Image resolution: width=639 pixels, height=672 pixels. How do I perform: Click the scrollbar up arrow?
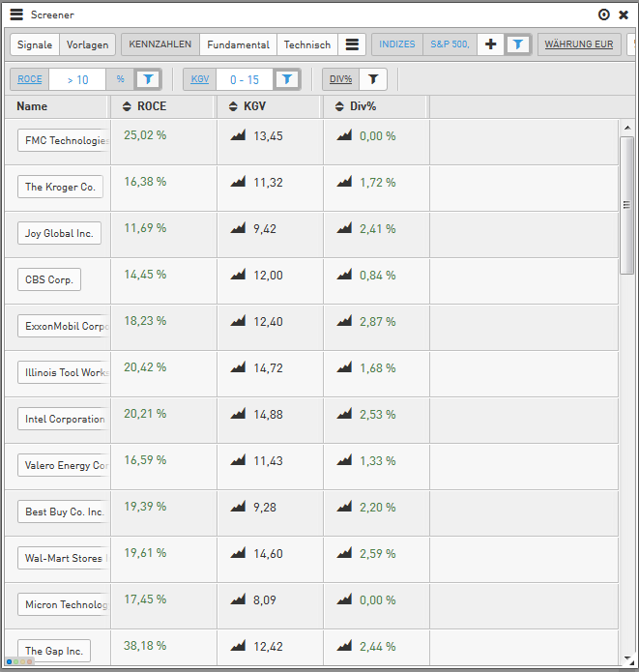click(x=627, y=128)
